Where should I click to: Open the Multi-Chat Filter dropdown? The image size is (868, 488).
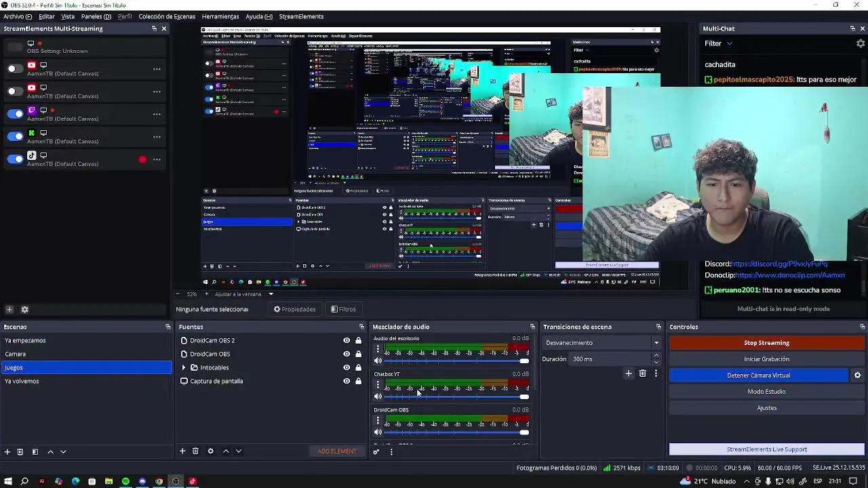click(719, 43)
